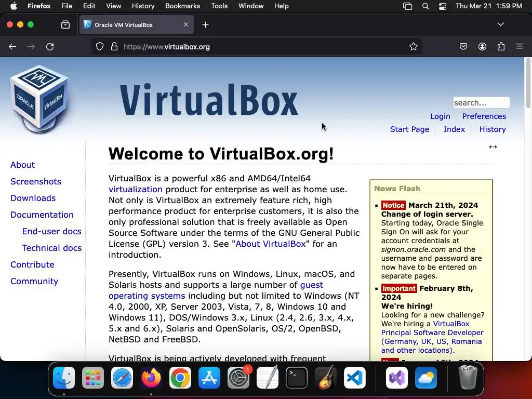Image resolution: width=532 pixels, height=399 pixels.
Task: Open Spotlight search in the menu bar
Action: click(x=425, y=6)
